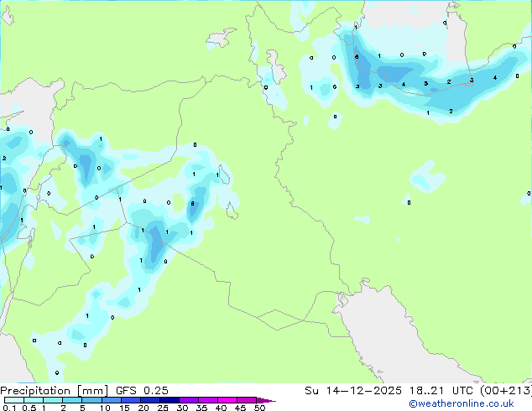Click the legend scale label '35'
532x411 pixels.
[201, 408]
